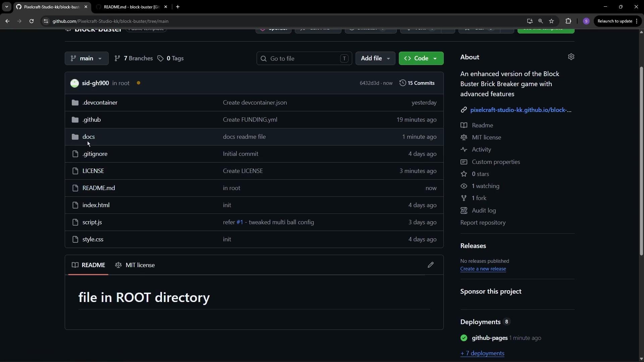Image resolution: width=644 pixels, height=362 pixels.
Task: Click the green github-pages success check
Action: pyautogui.click(x=464, y=338)
